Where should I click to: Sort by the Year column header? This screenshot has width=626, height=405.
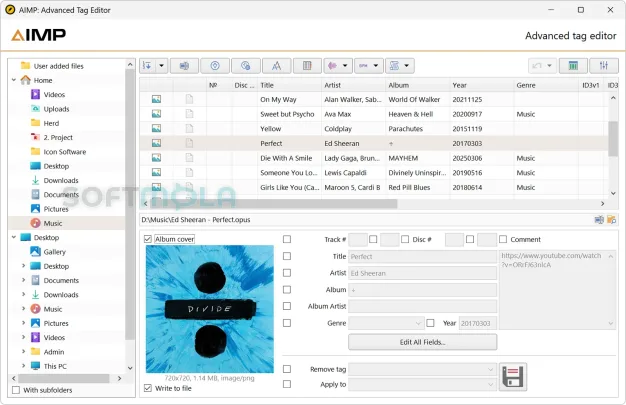(481, 85)
